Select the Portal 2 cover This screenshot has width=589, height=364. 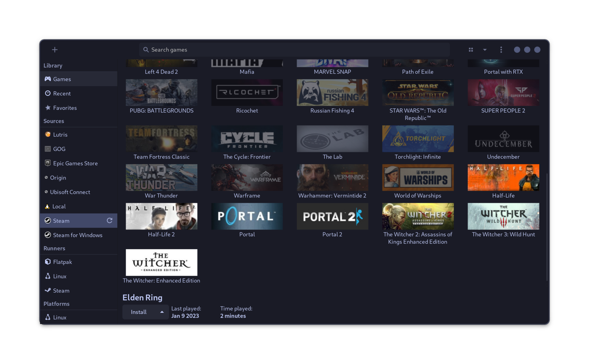[x=332, y=216]
